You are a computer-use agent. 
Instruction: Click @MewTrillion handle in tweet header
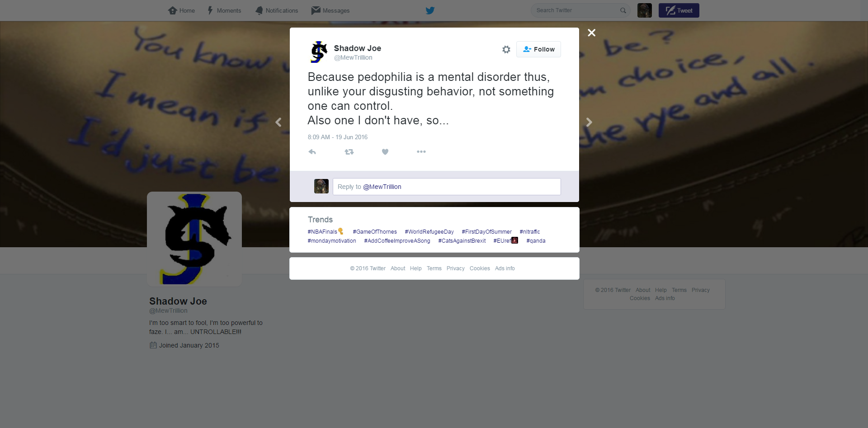(353, 57)
